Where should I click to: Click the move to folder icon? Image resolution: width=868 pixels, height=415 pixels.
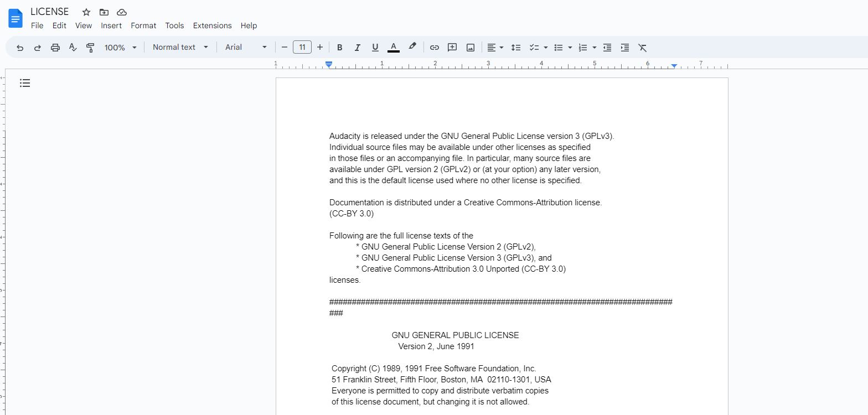click(x=104, y=12)
